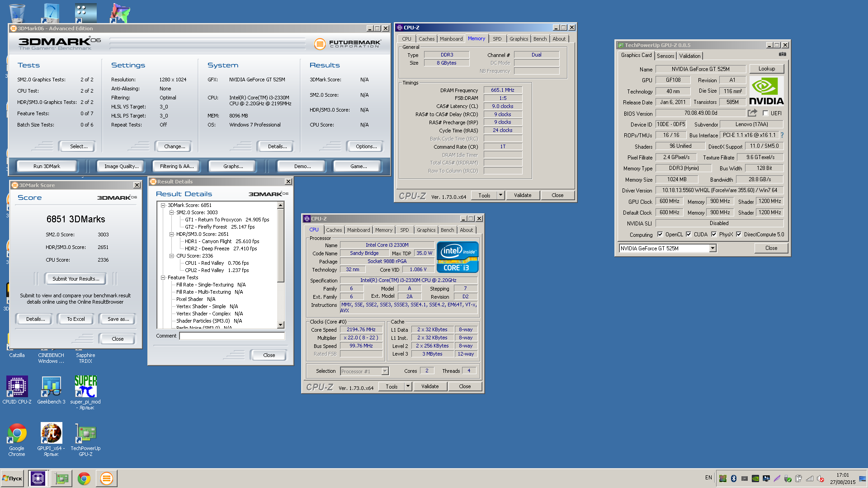Viewport: 868px width, 488px height.
Task: Click the Lookup button in GPU-Z
Action: pos(767,69)
